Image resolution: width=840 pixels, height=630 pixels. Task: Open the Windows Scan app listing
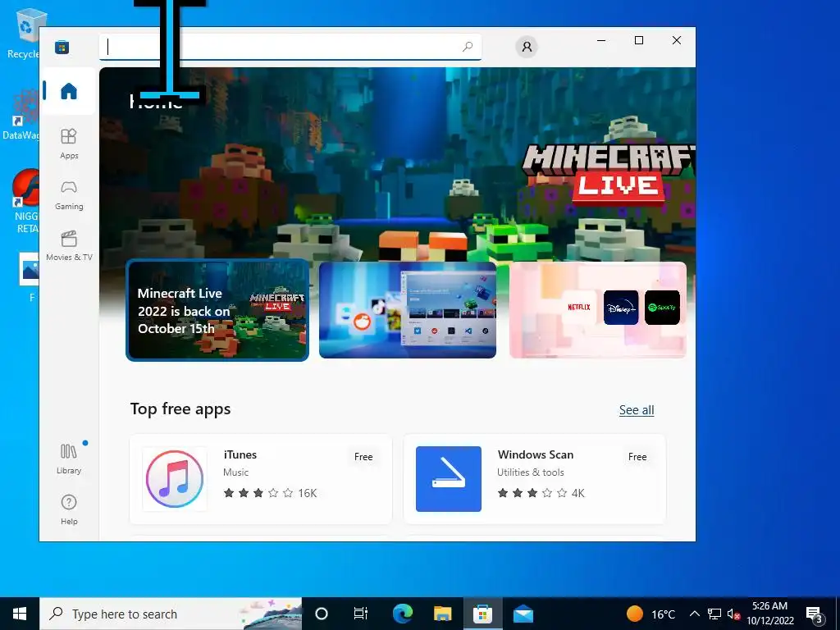pyautogui.click(x=534, y=479)
